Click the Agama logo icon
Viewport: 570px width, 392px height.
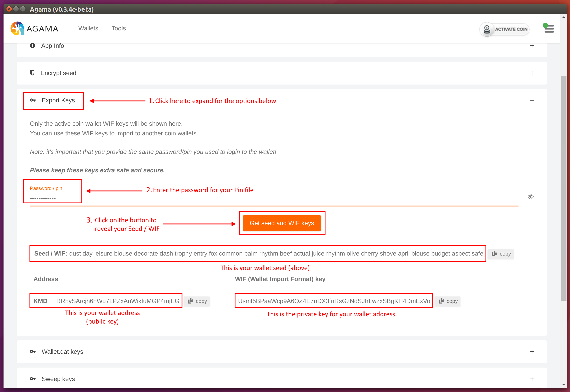click(x=17, y=28)
